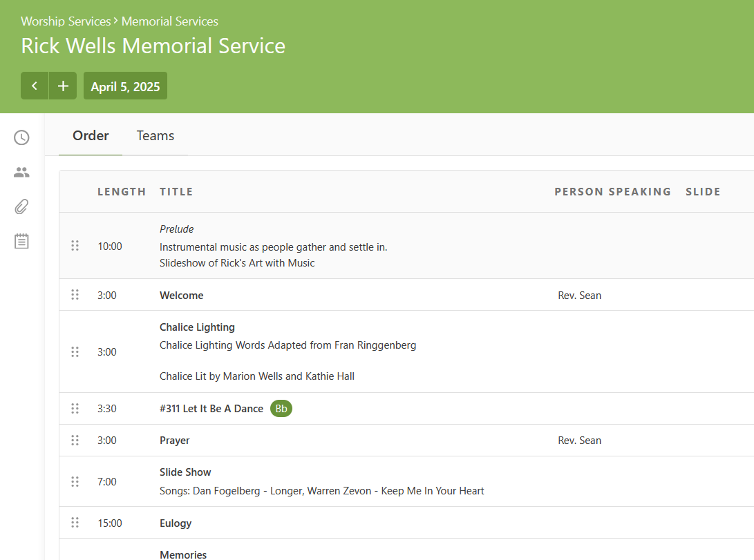The image size is (754, 560).
Task: Click the Slide Show item title
Action: pos(185,472)
